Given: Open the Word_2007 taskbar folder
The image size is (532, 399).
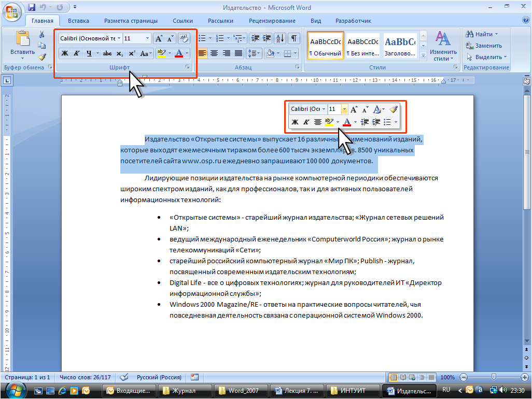Looking at the screenshot, I should [241, 391].
